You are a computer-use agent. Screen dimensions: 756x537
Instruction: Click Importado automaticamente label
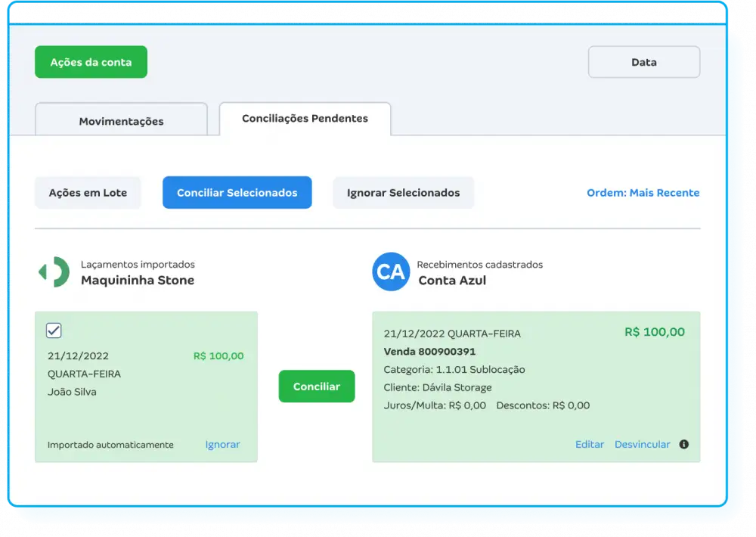click(110, 445)
